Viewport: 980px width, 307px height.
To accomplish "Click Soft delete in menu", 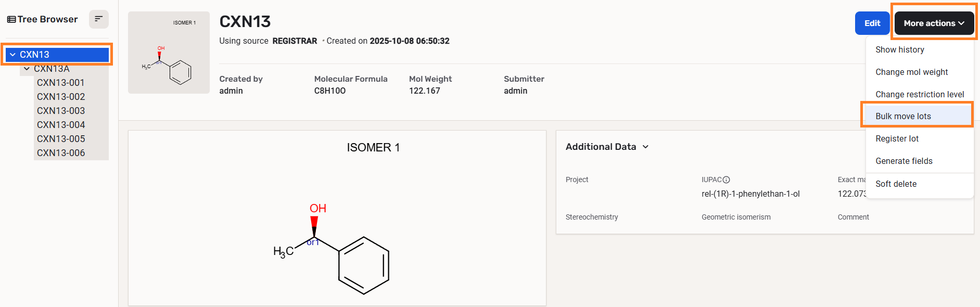I will 896,184.
